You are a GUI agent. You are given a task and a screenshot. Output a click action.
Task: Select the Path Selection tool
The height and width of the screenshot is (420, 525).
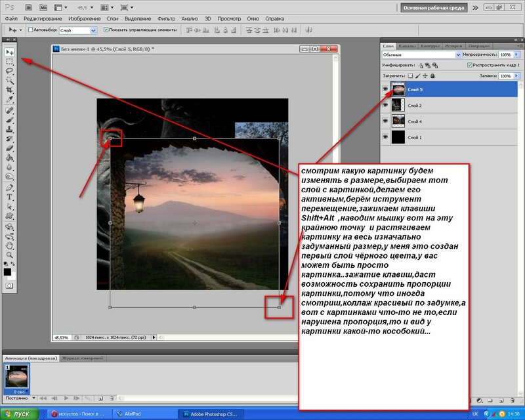9,206
